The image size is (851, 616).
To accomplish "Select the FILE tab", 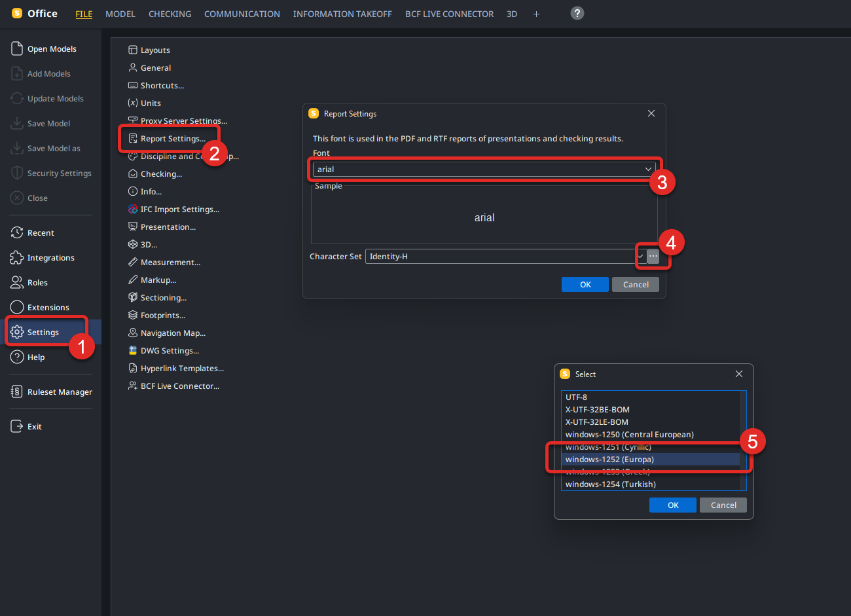I will click(x=84, y=14).
